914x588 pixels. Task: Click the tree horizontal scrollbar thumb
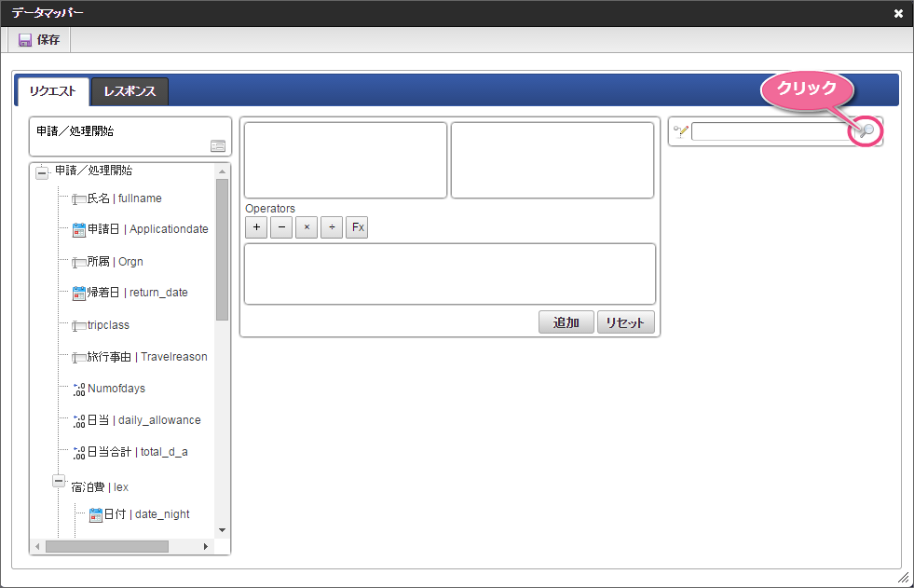click(x=107, y=547)
